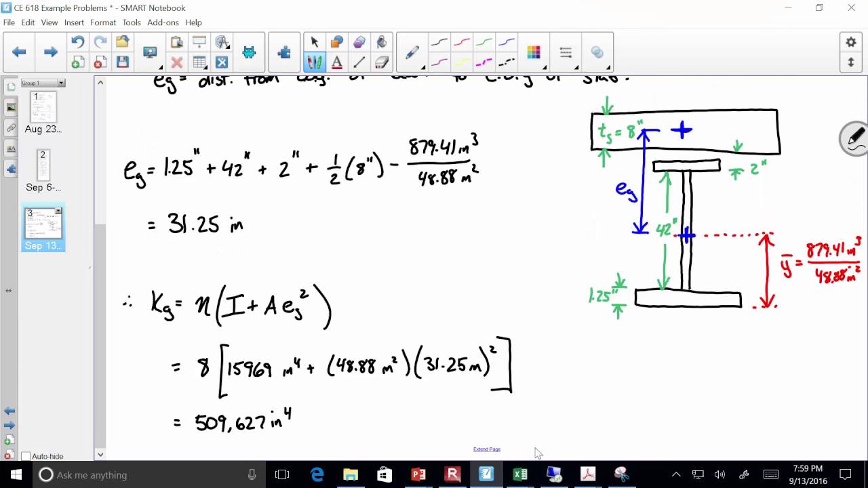Click the Ask me anything search box
The image size is (868, 488).
point(149,474)
